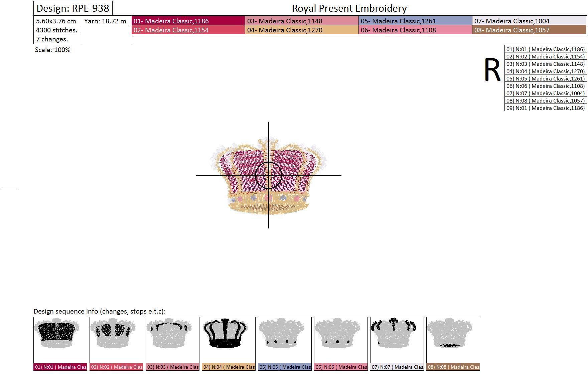Open sequence thumbnail 08 brown base line
This screenshot has height=374, width=588.
[453, 340]
